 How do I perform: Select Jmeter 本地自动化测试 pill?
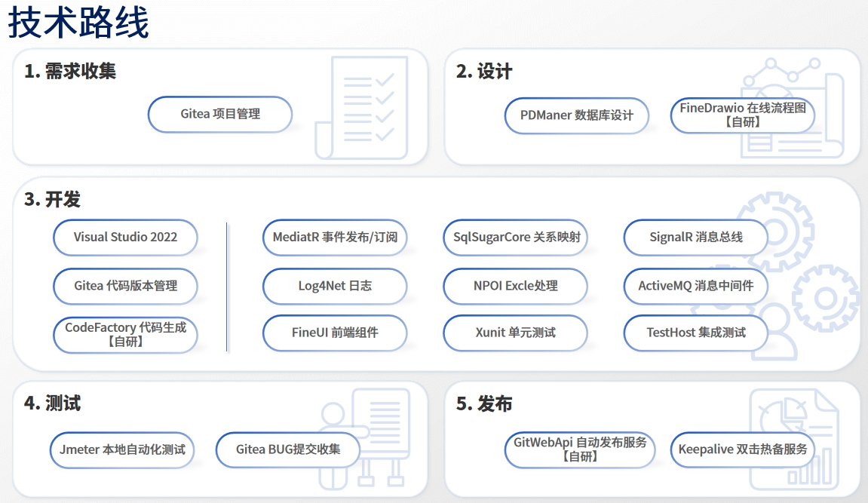click(121, 450)
